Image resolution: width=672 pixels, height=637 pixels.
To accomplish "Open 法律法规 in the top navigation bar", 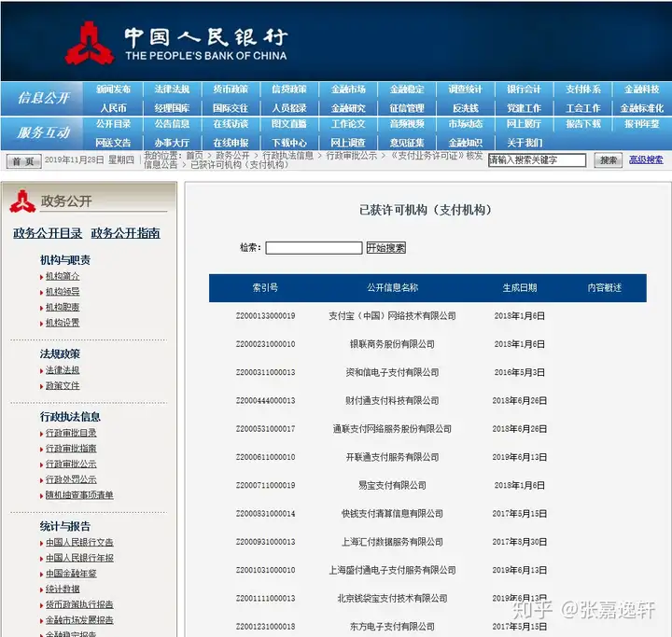I will coord(172,90).
